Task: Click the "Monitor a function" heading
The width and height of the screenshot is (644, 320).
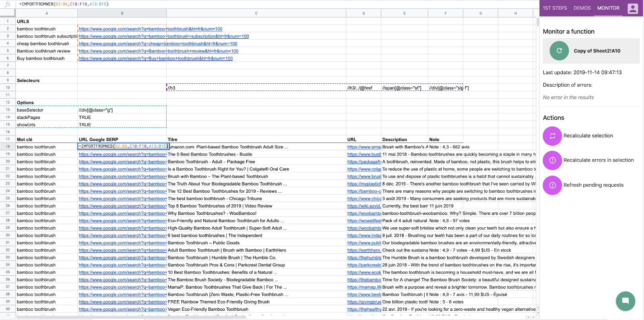Action: pos(568,31)
